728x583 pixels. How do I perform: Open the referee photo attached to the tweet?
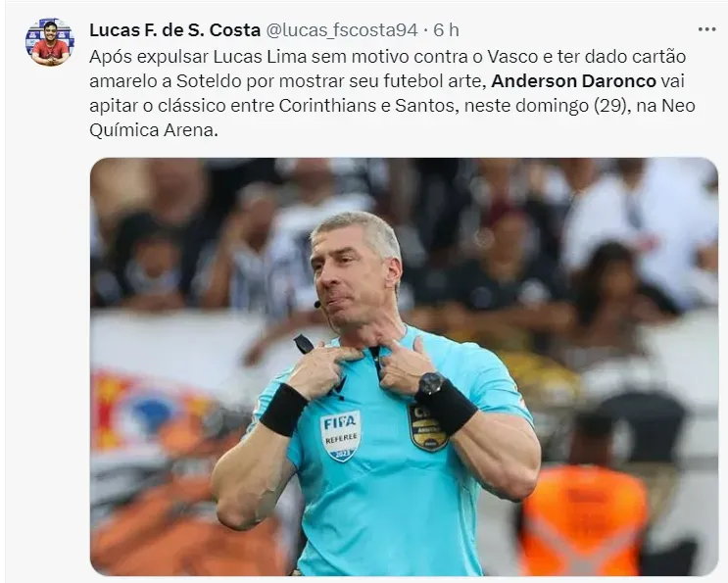(x=404, y=366)
